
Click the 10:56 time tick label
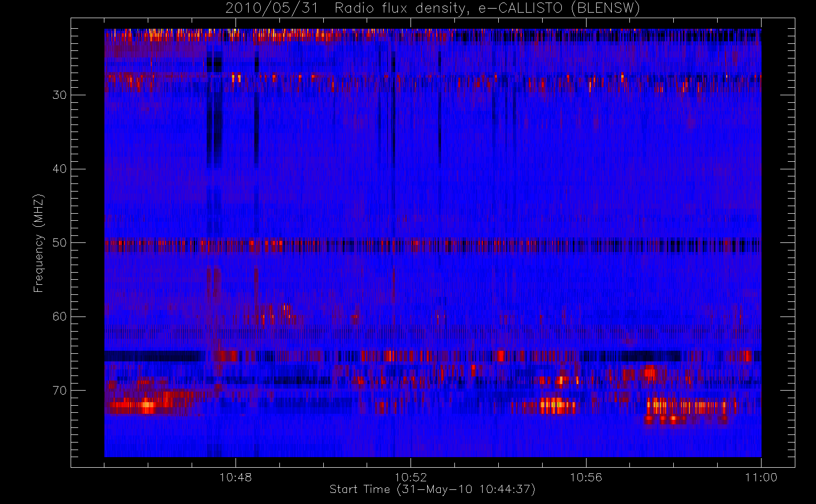586,477
